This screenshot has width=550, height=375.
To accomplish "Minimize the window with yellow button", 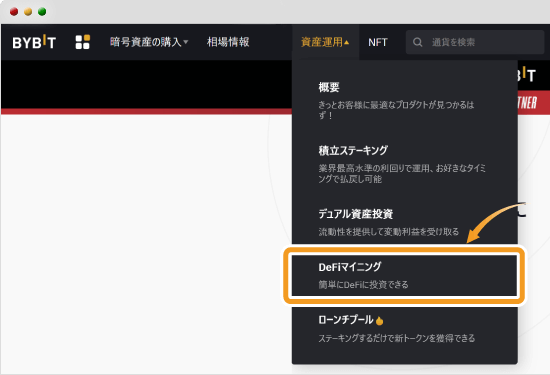I will 28,12.
